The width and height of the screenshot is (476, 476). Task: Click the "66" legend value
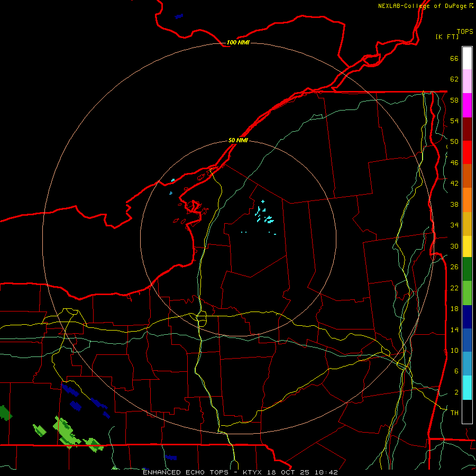pyautogui.click(x=454, y=59)
